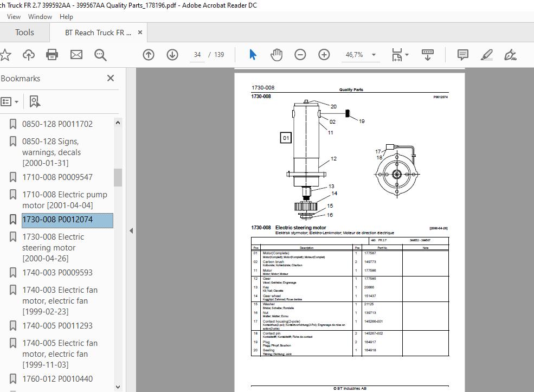Open the View menu

coord(14,17)
